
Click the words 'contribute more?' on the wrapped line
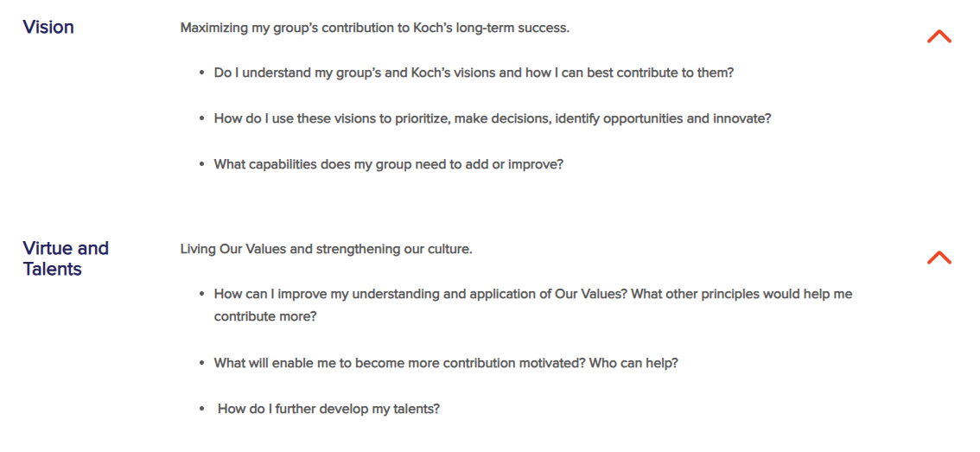tap(265, 316)
